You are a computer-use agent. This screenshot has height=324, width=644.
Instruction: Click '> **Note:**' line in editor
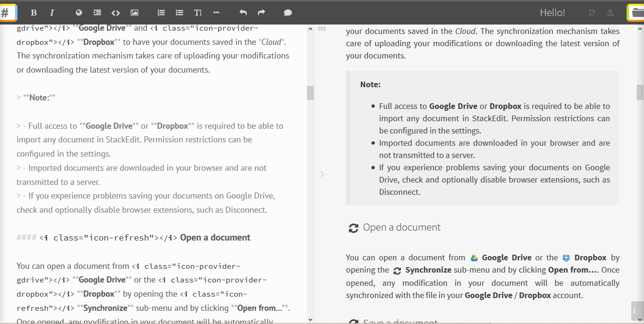click(36, 98)
